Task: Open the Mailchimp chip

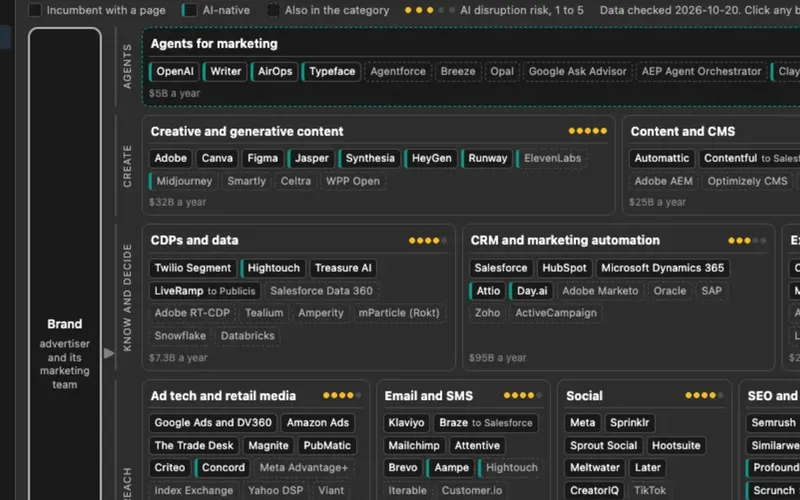Action: [x=414, y=446]
